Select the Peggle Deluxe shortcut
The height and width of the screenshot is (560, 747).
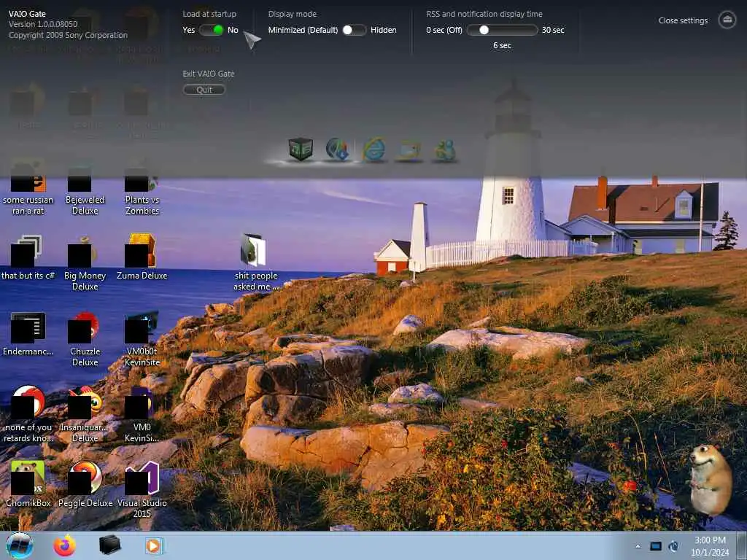[x=85, y=484]
